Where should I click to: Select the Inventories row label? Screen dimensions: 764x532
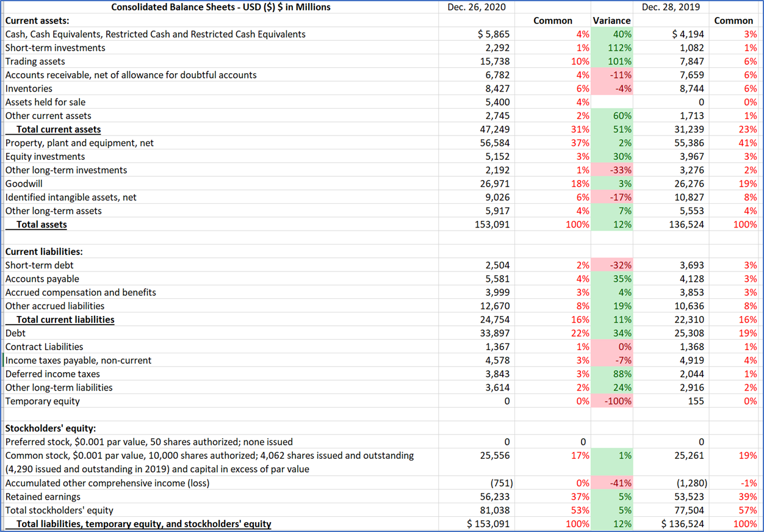[x=24, y=88]
